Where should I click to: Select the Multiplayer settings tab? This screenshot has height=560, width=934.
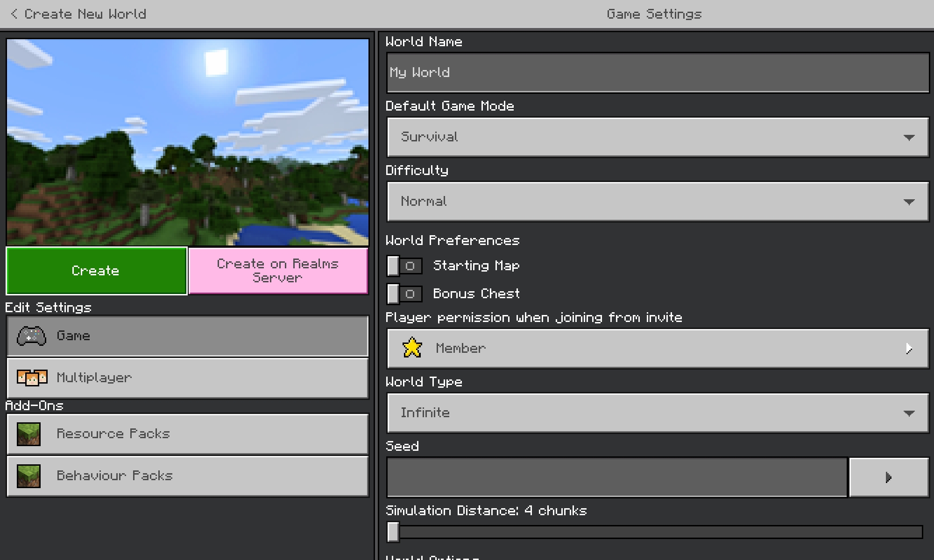[x=188, y=378]
